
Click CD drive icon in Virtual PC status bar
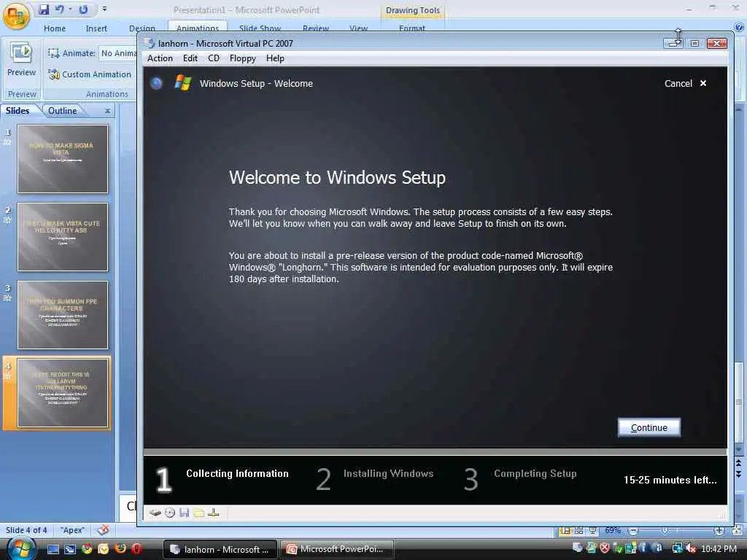tap(170, 513)
